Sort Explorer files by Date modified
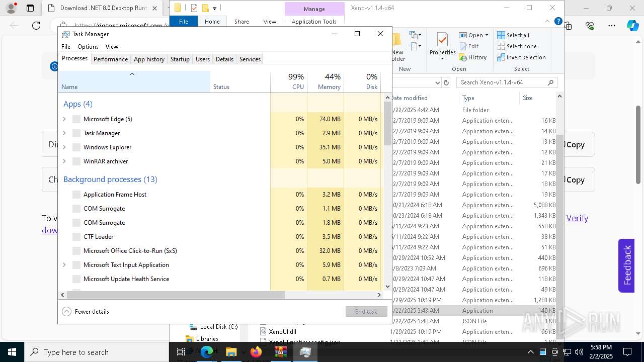The image size is (644, 362). [410, 98]
